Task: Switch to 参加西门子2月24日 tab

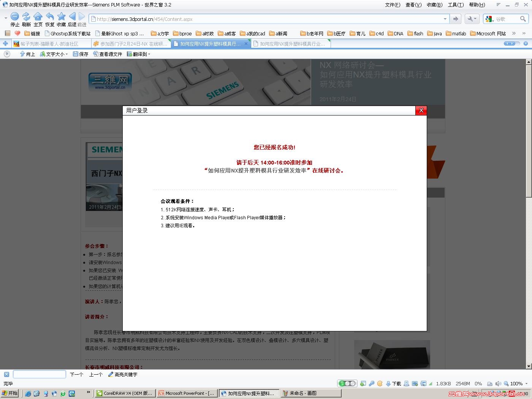Action: [x=130, y=44]
